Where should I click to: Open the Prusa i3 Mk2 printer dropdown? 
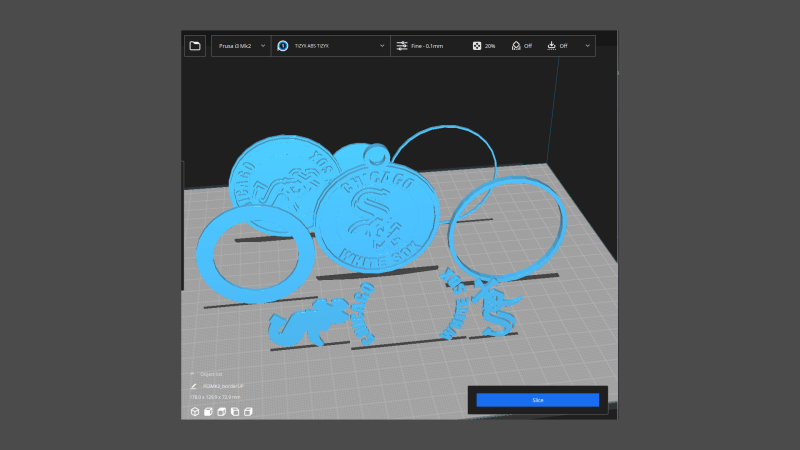click(x=240, y=46)
